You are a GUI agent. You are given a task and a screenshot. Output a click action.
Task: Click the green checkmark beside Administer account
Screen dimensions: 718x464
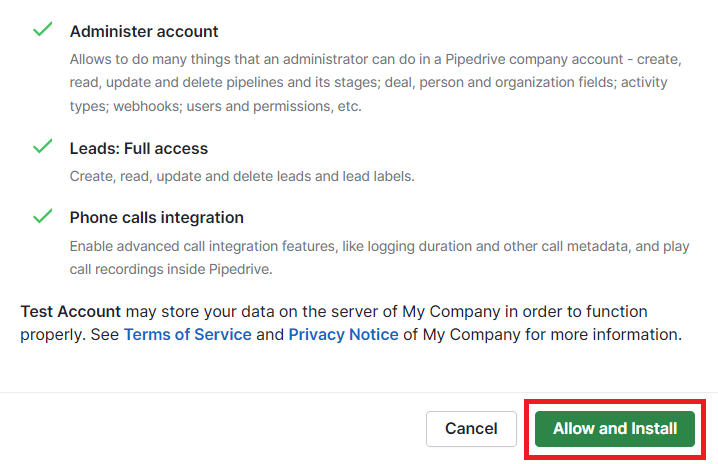pos(42,30)
